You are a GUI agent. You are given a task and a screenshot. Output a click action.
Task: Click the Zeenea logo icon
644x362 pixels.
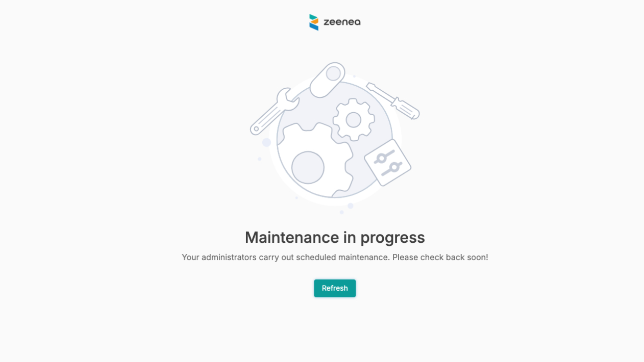pyautogui.click(x=314, y=22)
